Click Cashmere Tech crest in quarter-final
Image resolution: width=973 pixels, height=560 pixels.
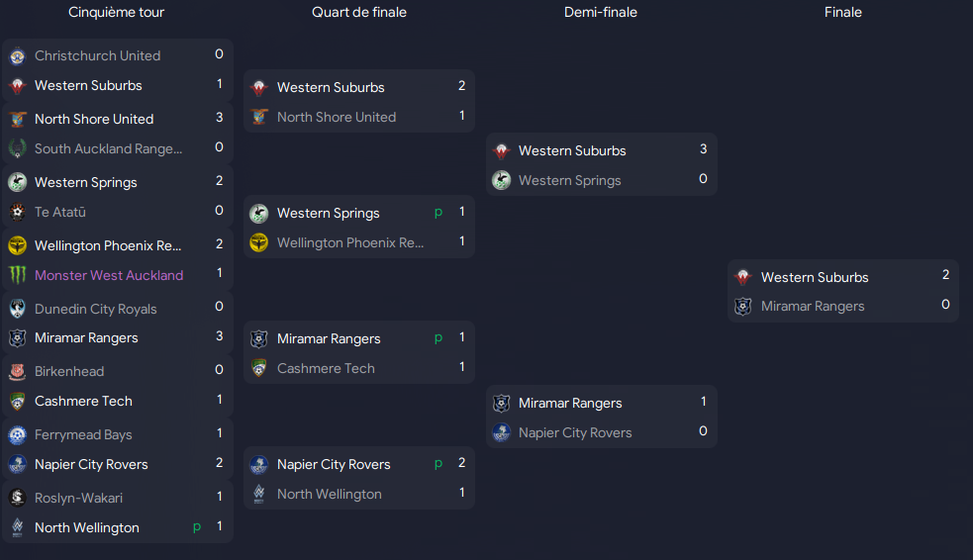[259, 368]
